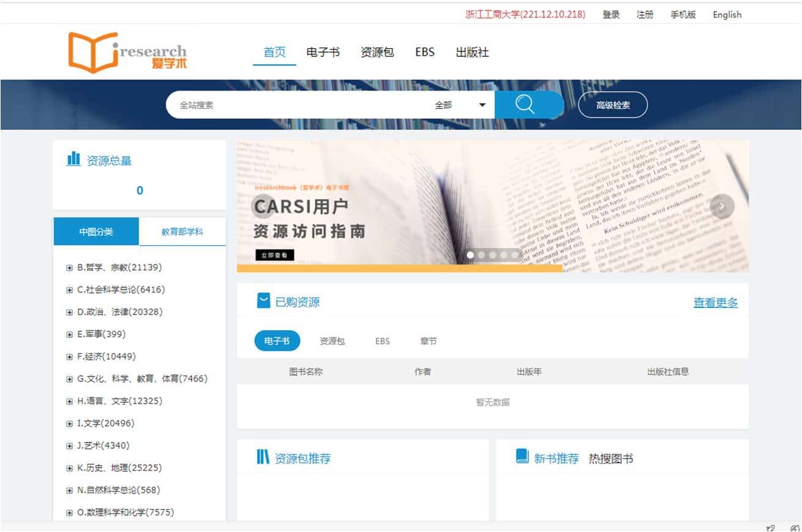Expand the B.哲学、宗教 category
Viewport: 802px width, 532px height.
coord(69,268)
